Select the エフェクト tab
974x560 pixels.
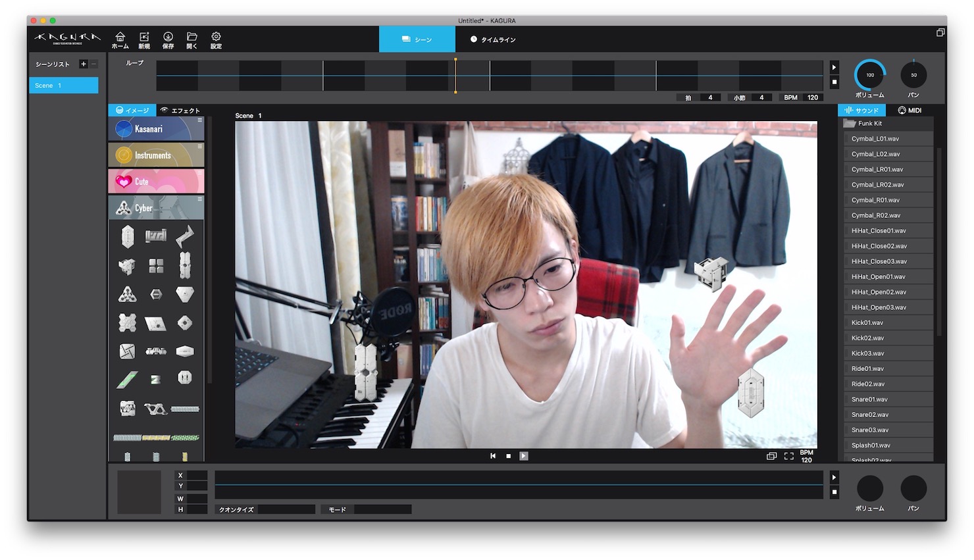(x=180, y=111)
